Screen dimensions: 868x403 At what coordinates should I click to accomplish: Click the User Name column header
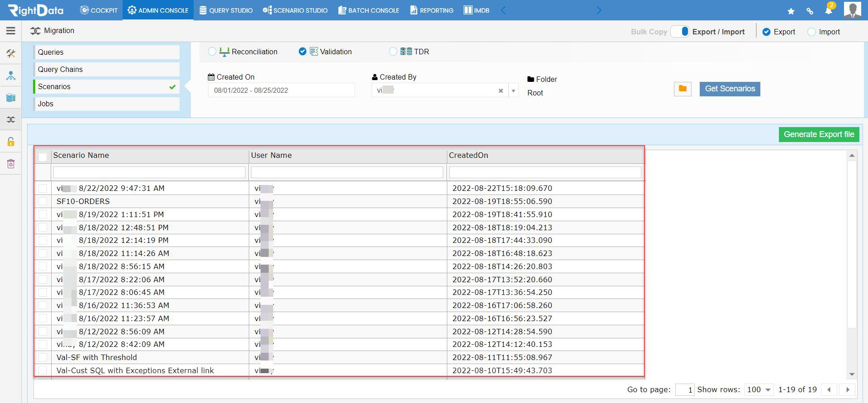348,156
